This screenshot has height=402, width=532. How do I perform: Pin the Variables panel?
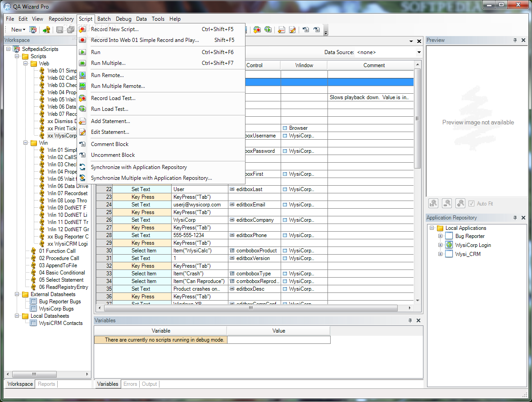(410, 320)
